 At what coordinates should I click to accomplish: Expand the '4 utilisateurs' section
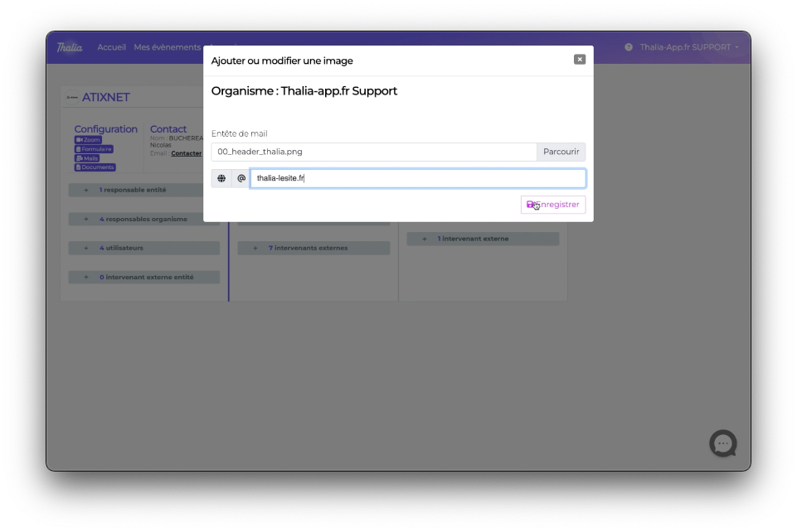coord(121,248)
